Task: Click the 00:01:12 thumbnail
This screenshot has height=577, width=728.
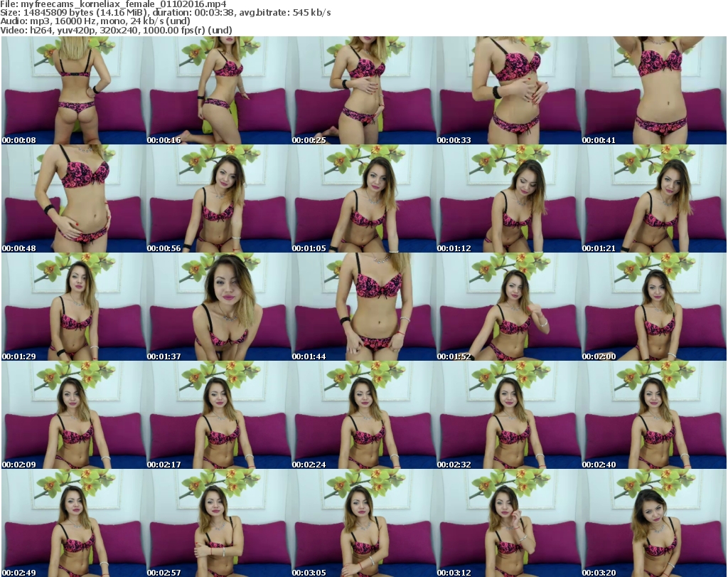Action: pos(509,198)
